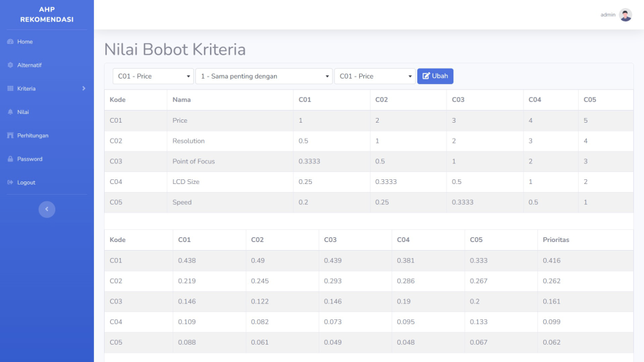Click the value 0.49 in normalized table
Viewport: 644px width, 362px height.
(258, 261)
